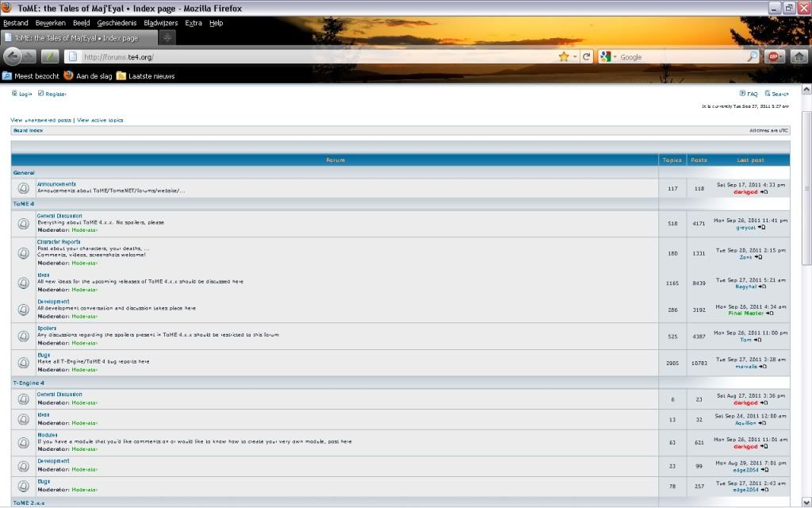
Task: Click the vertical scrollbar thumb
Action: coord(806,189)
